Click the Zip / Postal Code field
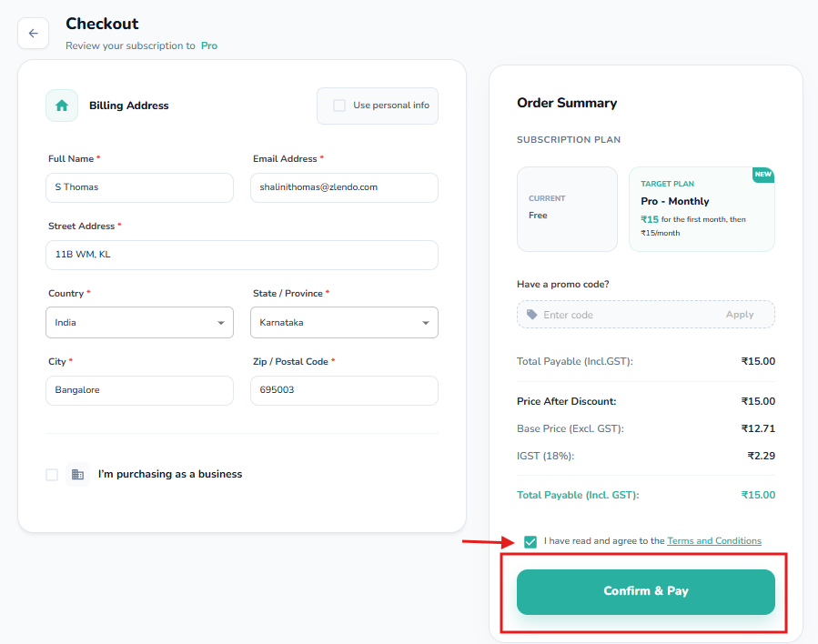The height and width of the screenshot is (644, 818). point(344,390)
